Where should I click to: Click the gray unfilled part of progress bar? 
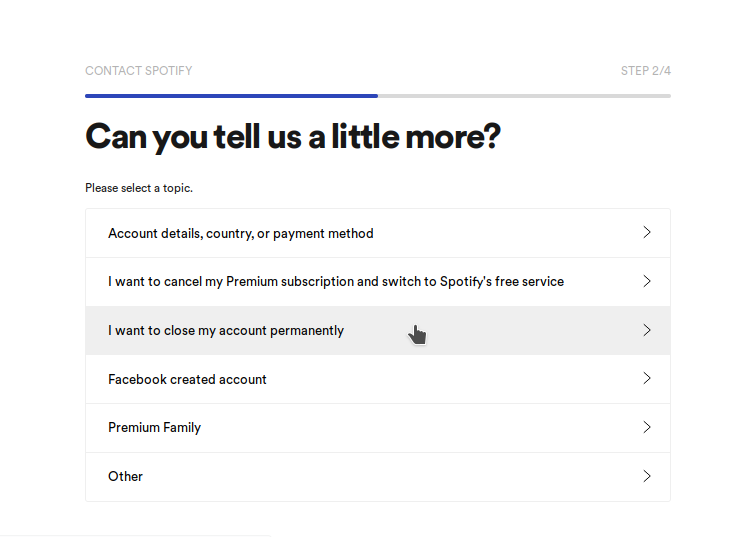[x=524, y=96]
